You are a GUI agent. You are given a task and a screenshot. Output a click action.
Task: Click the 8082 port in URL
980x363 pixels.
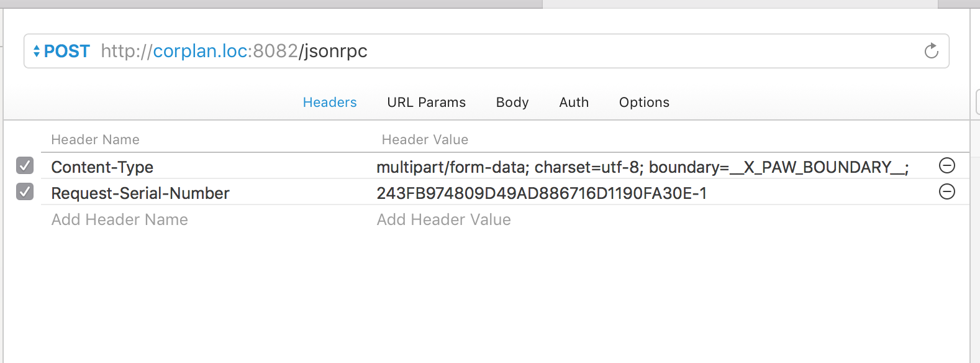(x=276, y=51)
